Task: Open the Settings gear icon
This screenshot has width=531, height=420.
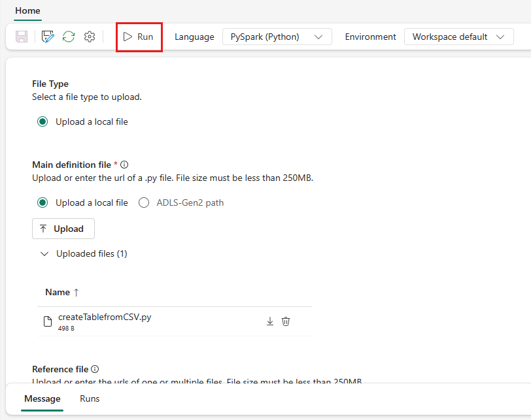Action: click(x=90, y=37)
